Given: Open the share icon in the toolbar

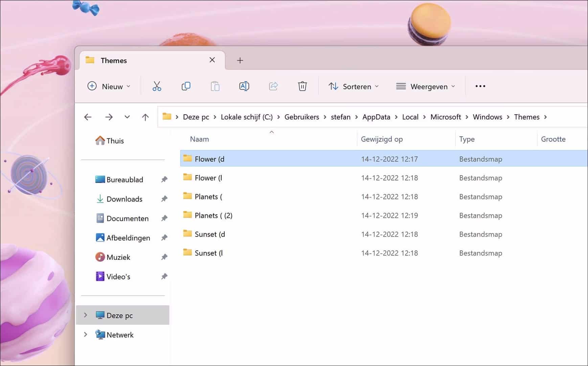Looking at the screenshot, I should click(x=273, y=86).
